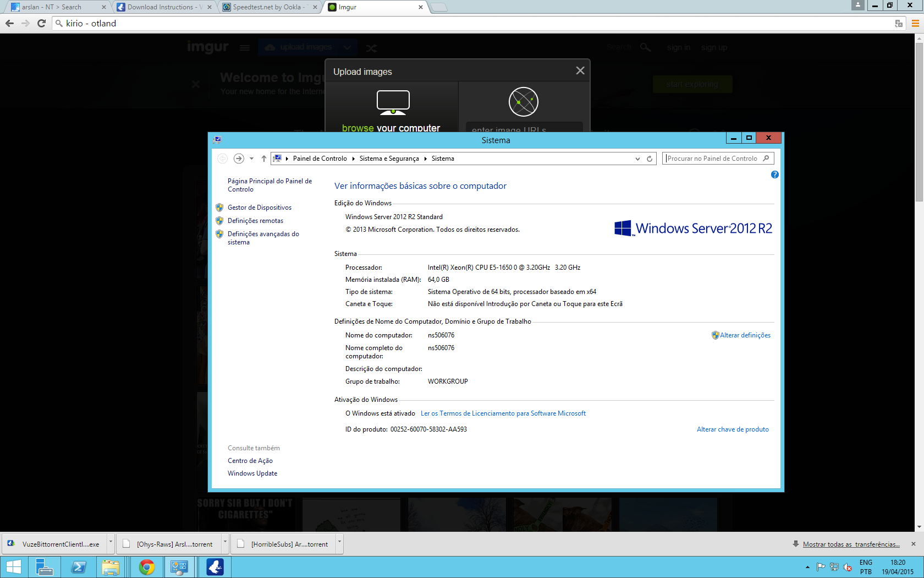Viewport: 924px width, 578px height.
Task: Open PowerShell taskbar icon
Action: [78, 567]
